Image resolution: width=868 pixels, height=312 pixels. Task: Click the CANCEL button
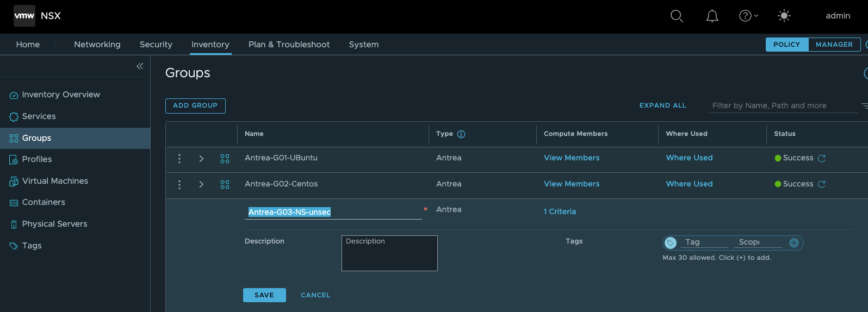[315, 295]
